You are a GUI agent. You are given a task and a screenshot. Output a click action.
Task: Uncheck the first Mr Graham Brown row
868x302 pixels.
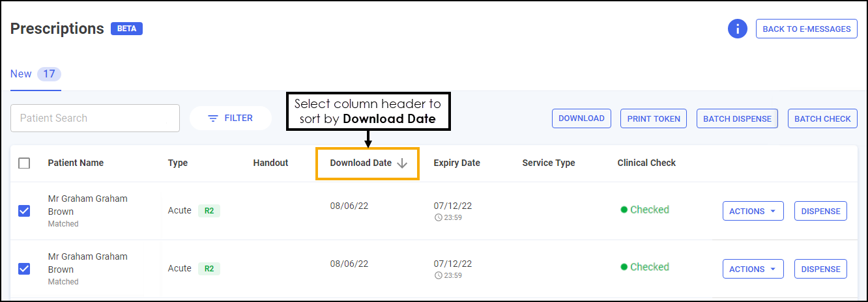24,211
